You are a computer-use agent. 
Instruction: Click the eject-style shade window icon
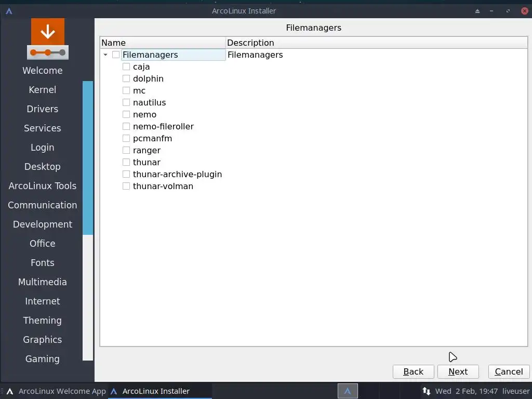coord(477,11)
